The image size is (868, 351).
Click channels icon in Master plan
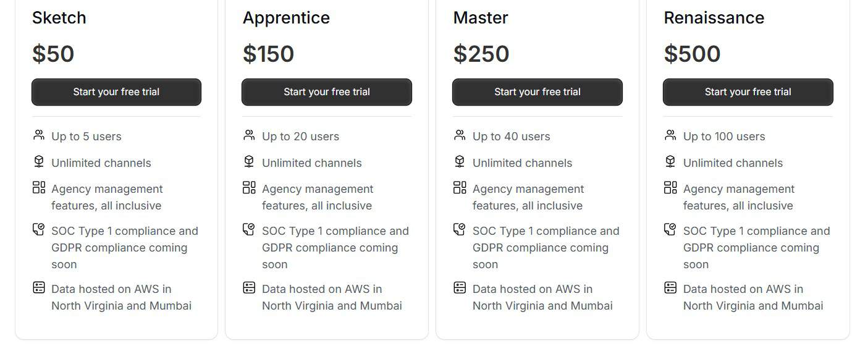pyautogui.click(x=460, y=162)
